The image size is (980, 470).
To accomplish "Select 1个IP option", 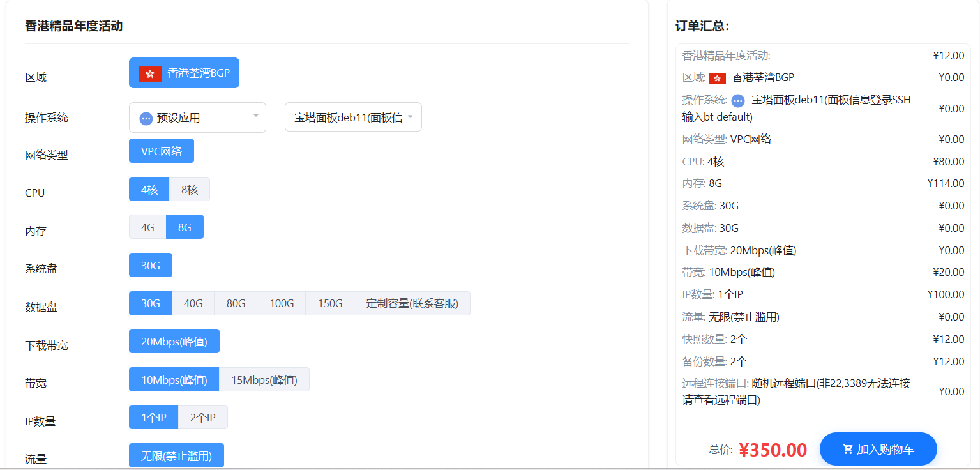I will tap(154, 417).
